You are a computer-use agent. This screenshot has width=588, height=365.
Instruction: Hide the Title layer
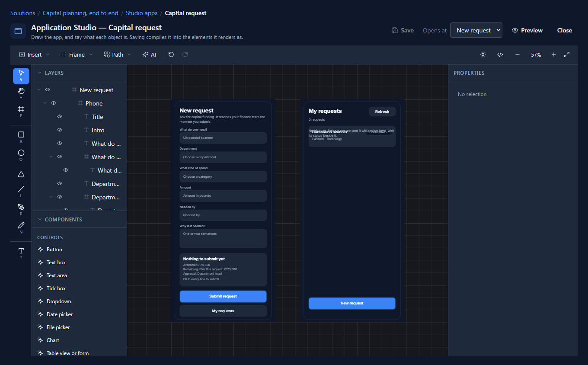(60, 117)
